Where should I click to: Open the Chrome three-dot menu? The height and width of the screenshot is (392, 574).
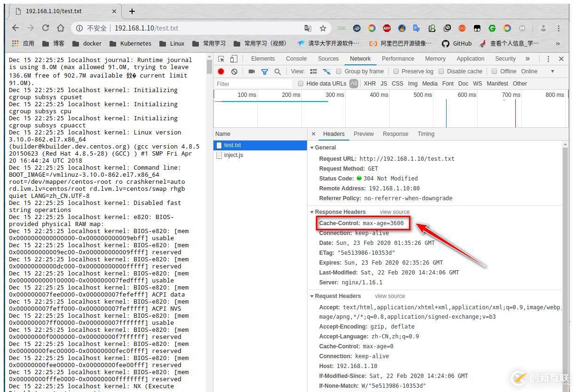tap(558, 28)
